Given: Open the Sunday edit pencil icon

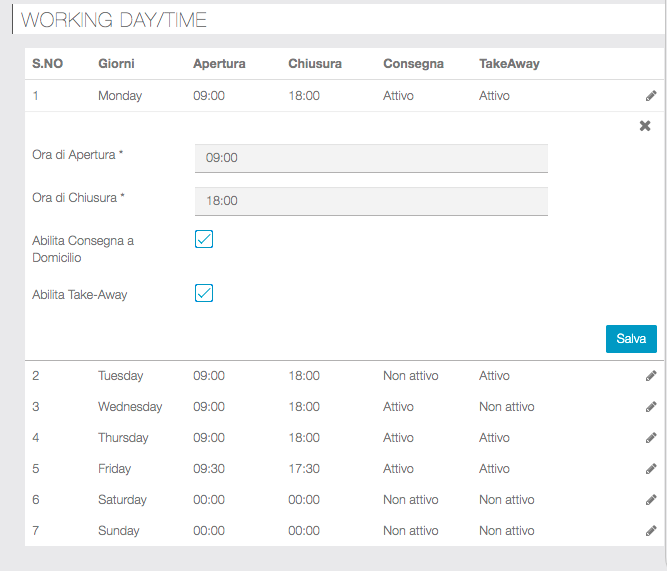Looking at the screenshot, I should click(x=651, y=531).
